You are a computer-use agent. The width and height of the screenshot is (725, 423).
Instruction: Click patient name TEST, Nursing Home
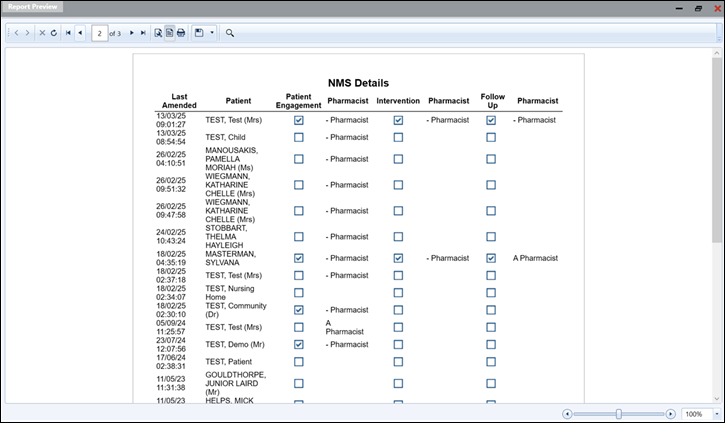(x=230, y=293)
